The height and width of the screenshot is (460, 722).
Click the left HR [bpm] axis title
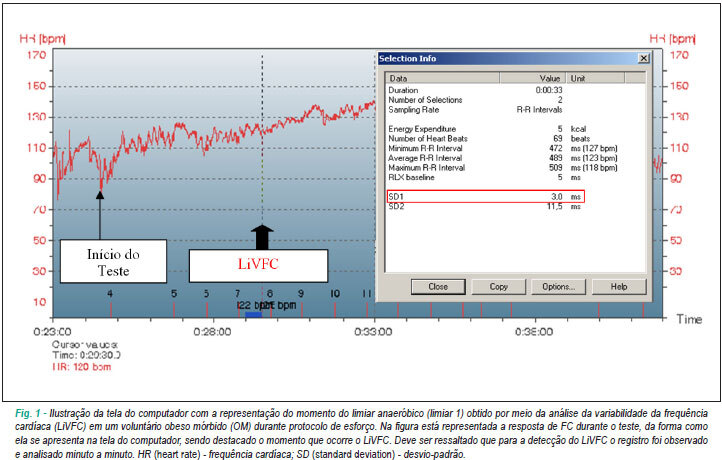click(42, 39)
